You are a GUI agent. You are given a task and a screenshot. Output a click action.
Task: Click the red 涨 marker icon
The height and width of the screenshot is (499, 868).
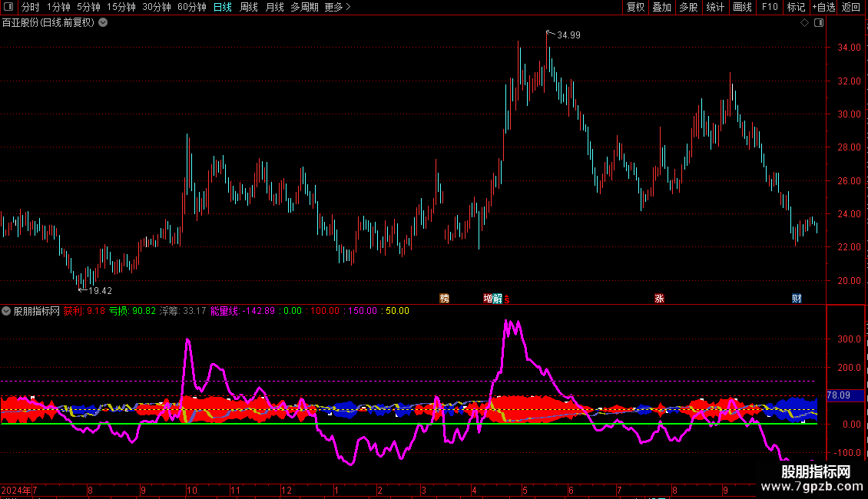pyautogui.click(x=659, y=299)
